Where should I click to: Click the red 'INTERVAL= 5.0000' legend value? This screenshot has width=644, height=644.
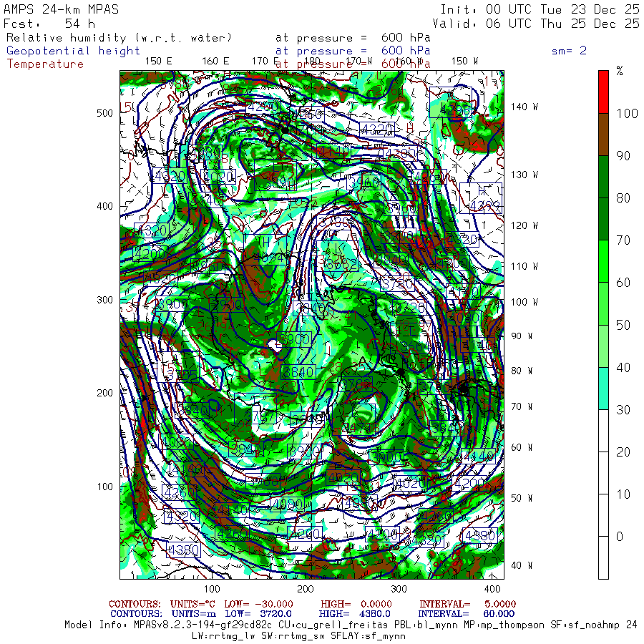pos(467,604)
